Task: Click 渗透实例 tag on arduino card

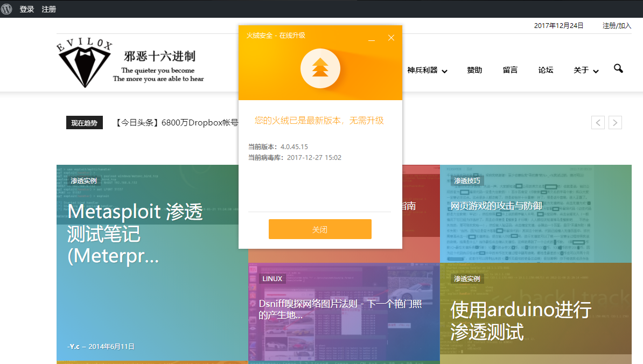Action: click(x=467, y=279)
